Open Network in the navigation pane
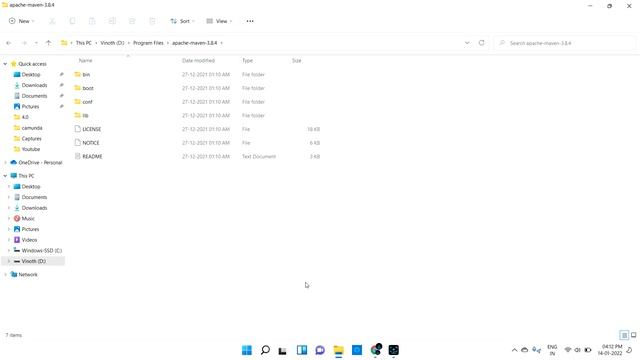This screenshot has width=640, height=360. (28, 274)
